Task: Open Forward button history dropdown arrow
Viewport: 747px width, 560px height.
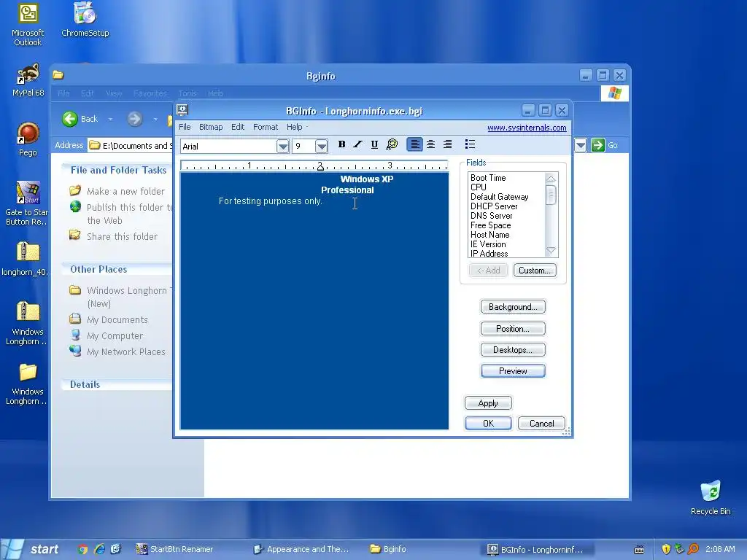Action: coord(155,119)
